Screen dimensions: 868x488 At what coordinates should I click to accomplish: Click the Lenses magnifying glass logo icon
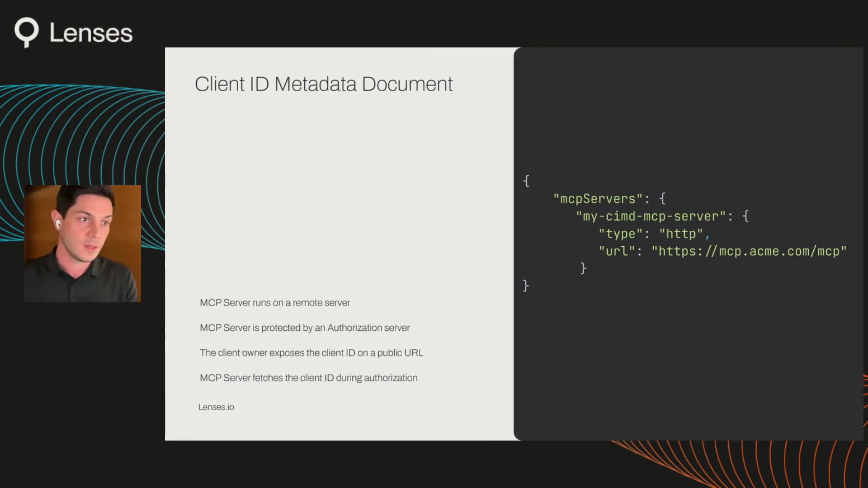(27, 32)
